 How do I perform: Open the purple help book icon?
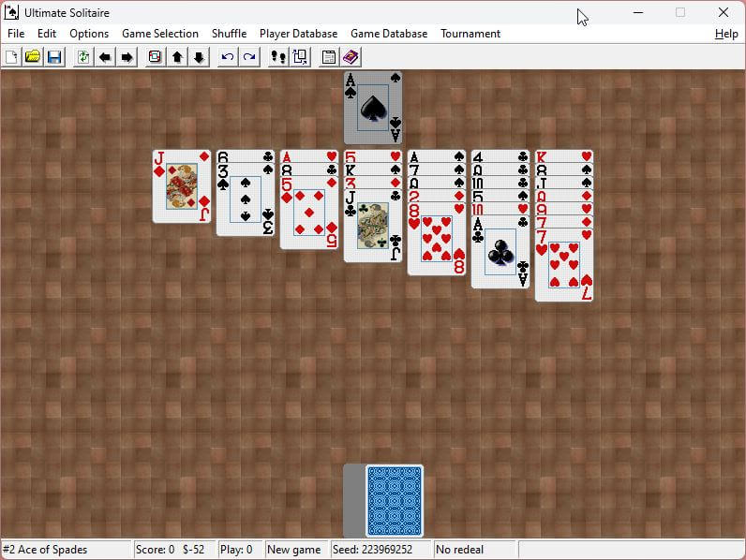point(351,57)
